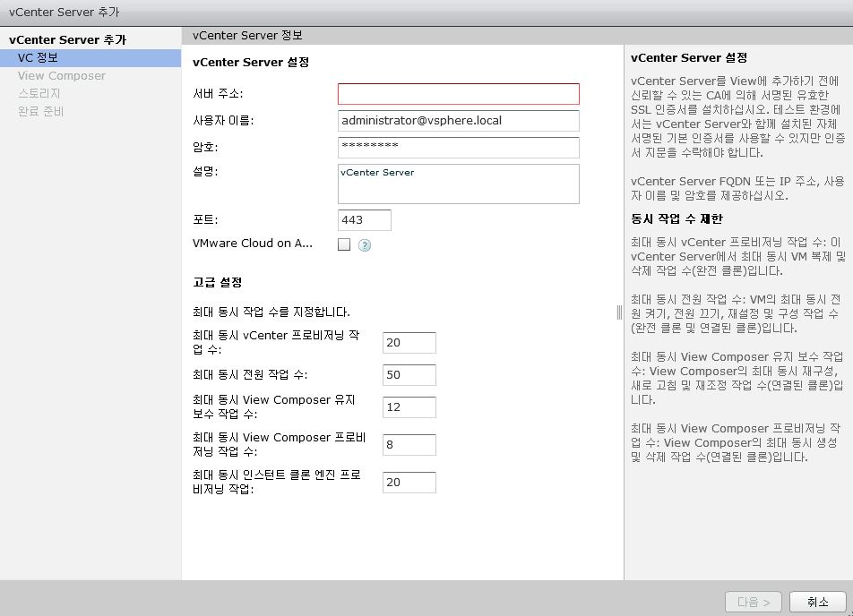This screenshot has width=853, height=616.
Task: Click the vCenter 프로비저닝 작업 수 field
Action: coord(409,343)
